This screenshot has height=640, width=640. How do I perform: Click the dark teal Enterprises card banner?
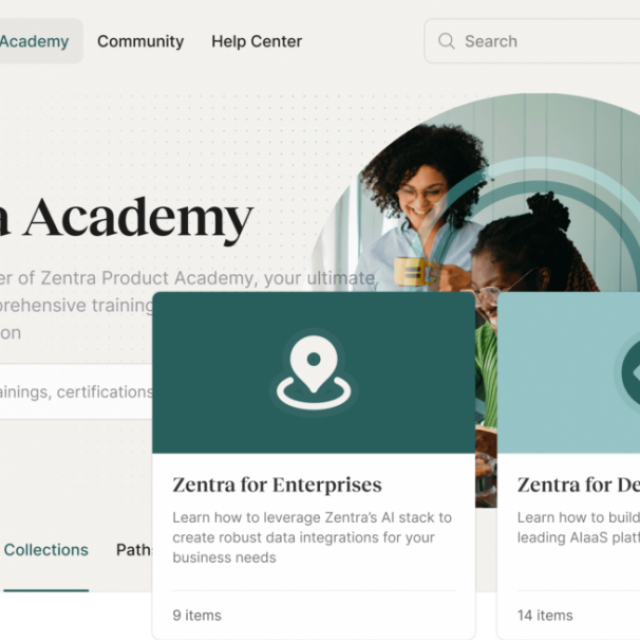[313, 372]
